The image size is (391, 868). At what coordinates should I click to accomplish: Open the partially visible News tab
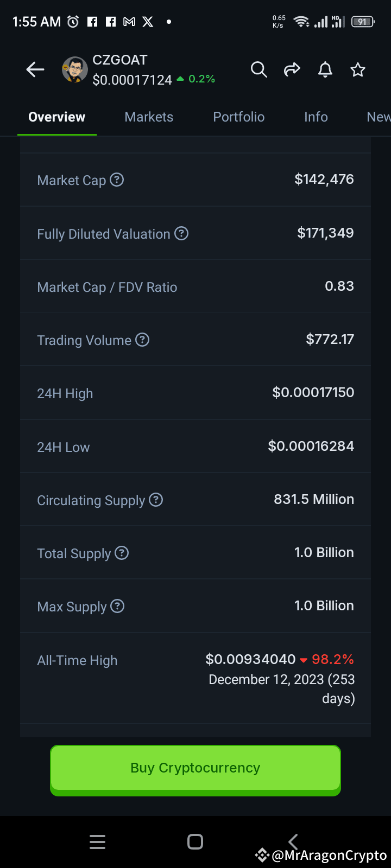click(x=379, y=117)
